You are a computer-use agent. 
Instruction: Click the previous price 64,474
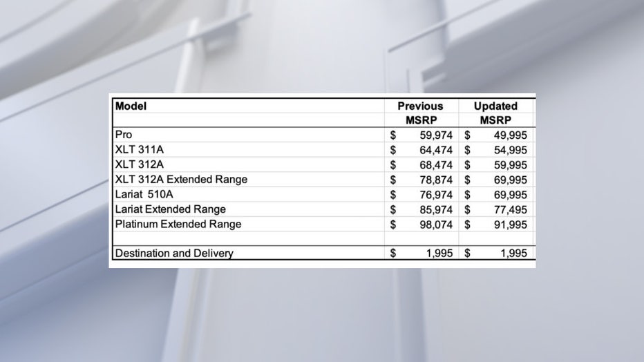coord(436,150)
